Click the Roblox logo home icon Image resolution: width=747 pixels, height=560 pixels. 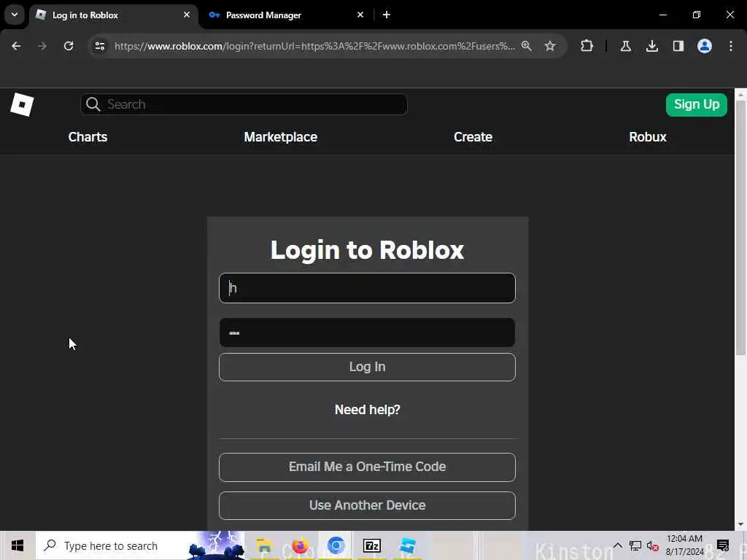tap(22, 104)
